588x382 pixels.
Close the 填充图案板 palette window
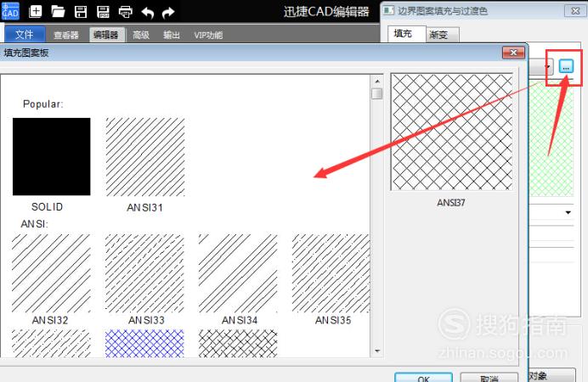pos(513,53)
